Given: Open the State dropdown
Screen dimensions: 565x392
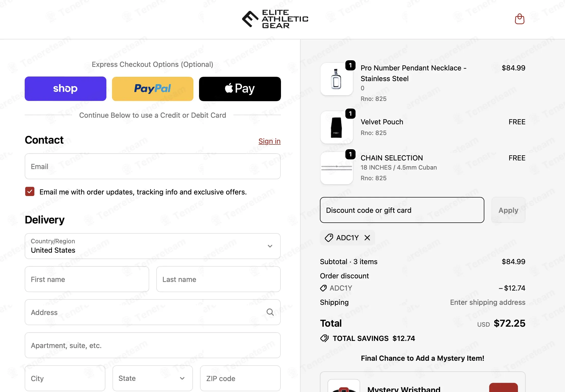Looking at the screenshot, I should click(x=153, y=378).
